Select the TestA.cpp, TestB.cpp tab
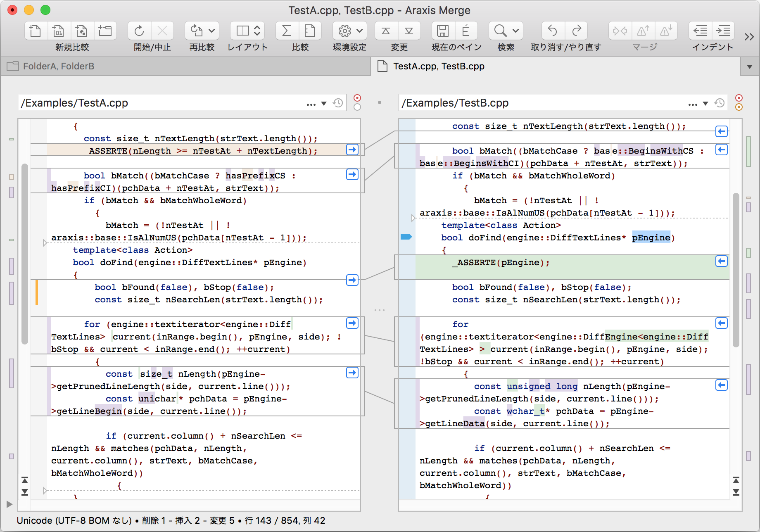 tap(439, 66)
